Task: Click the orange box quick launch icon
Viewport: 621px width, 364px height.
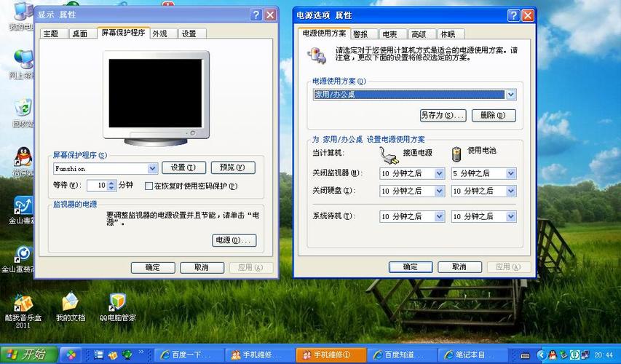Action: click(113, 355)
